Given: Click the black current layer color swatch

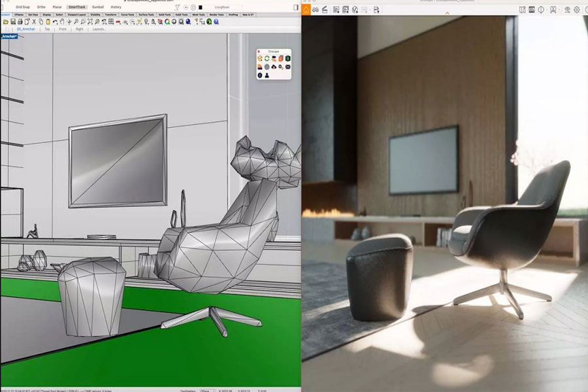Looking at the screenshot, I should click(201, 7).
